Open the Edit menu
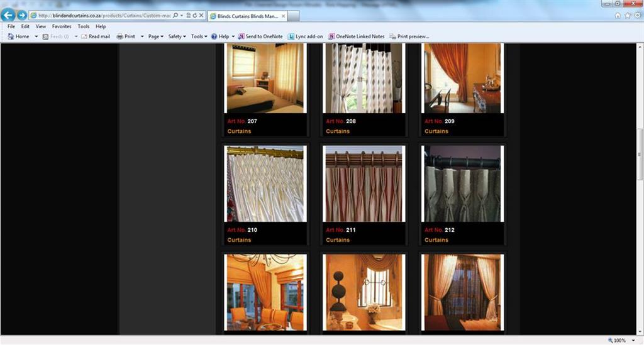Viewport: 644px width, 345px height. click(25, 26)
